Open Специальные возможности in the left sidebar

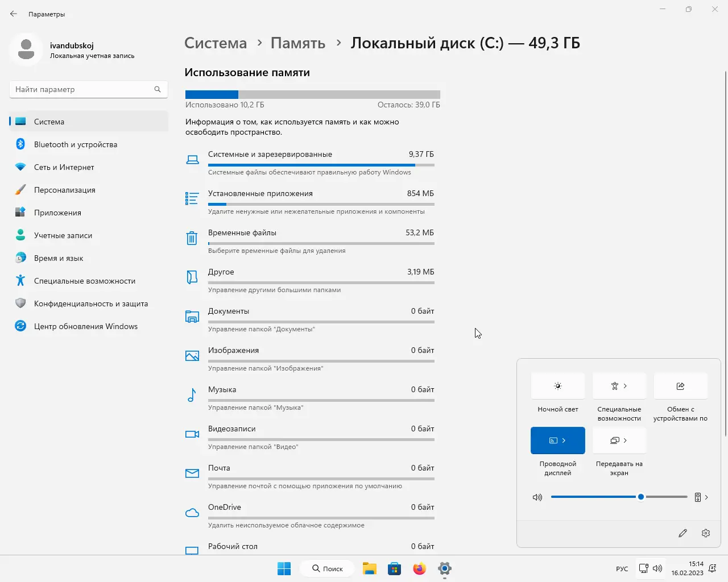pos(89,281)
